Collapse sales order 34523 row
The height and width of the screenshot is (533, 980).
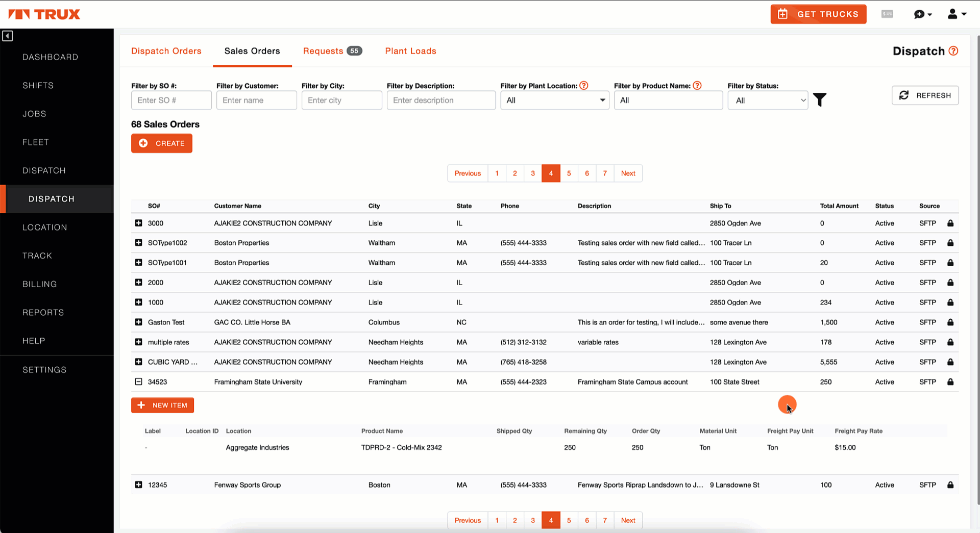(138, 382)
